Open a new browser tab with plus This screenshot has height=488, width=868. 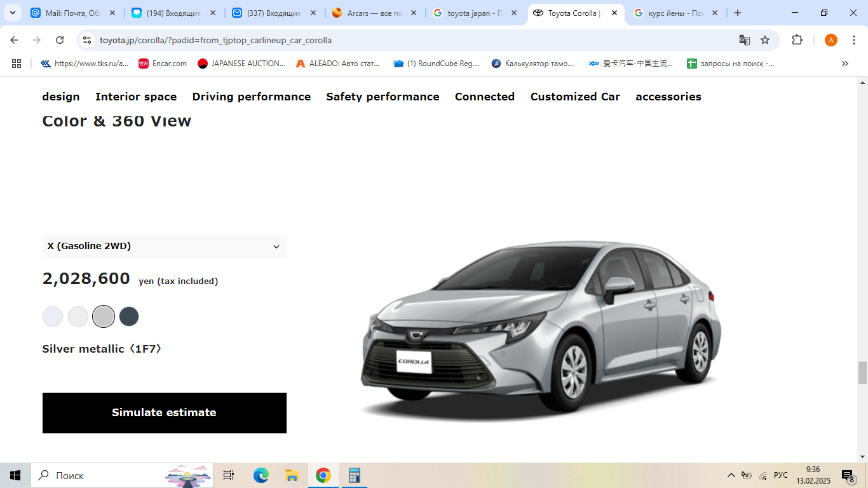[737, 13]
